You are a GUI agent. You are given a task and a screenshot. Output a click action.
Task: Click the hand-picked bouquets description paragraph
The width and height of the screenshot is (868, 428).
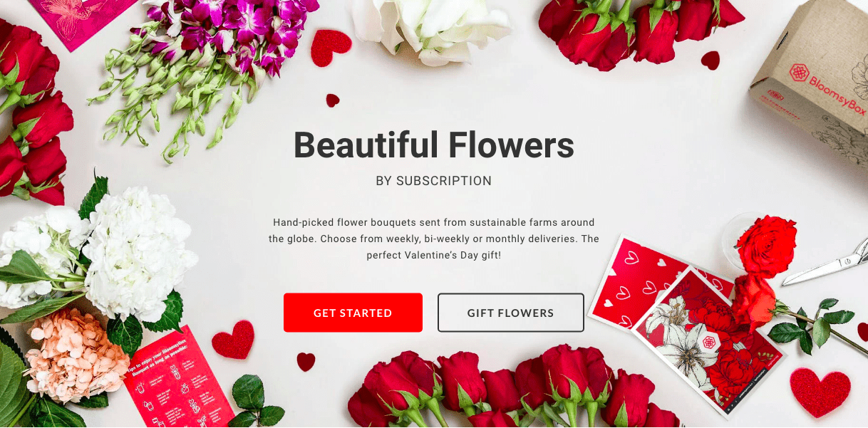point(433,239)
